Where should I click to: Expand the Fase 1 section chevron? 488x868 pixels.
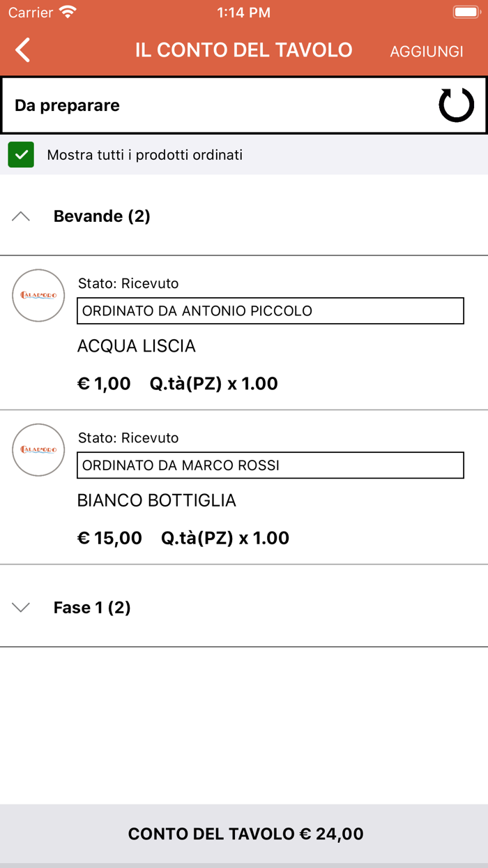tap(22, 608)
